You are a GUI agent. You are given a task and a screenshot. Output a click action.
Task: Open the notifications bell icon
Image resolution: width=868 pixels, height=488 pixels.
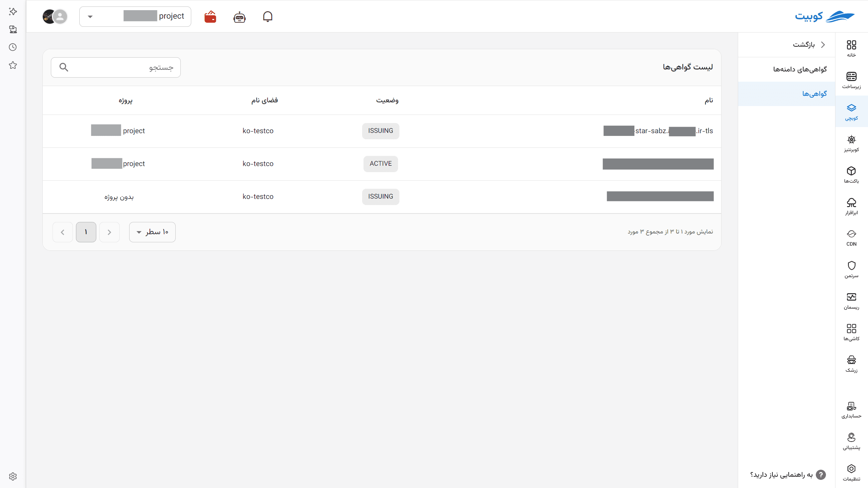point(268,16)
